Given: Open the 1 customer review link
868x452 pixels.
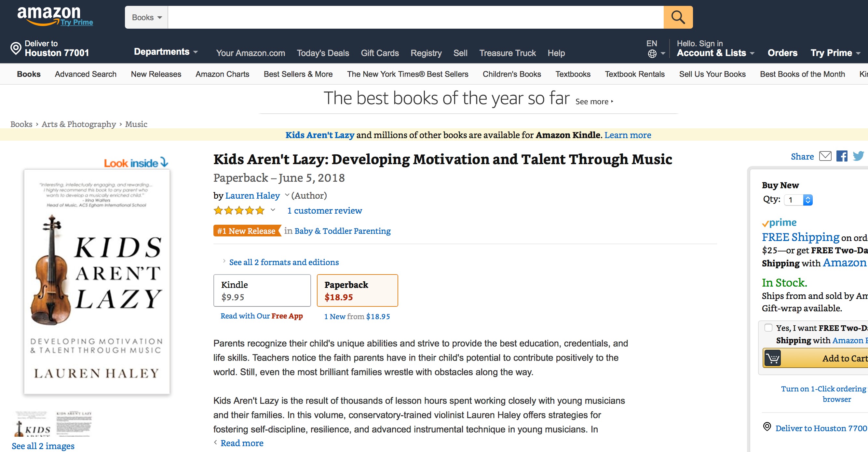Looking at the screenshot, I should 324,210.
